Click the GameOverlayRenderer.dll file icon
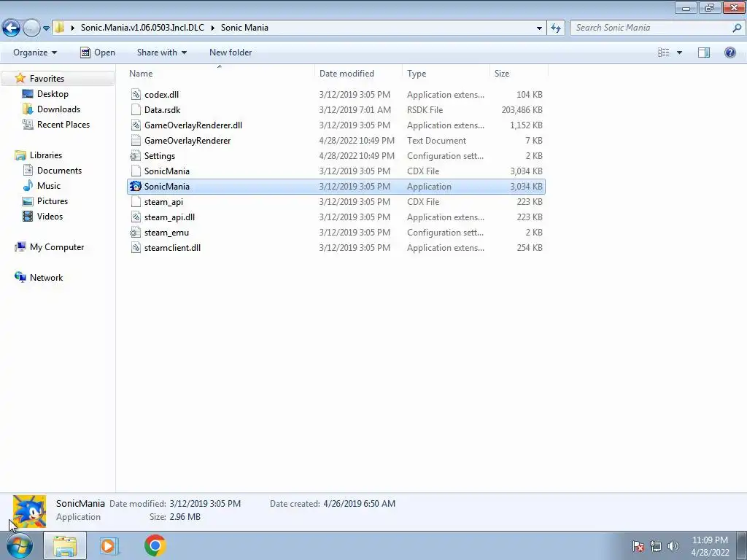Viewport: 747px width, 560px height. [136, 125]
